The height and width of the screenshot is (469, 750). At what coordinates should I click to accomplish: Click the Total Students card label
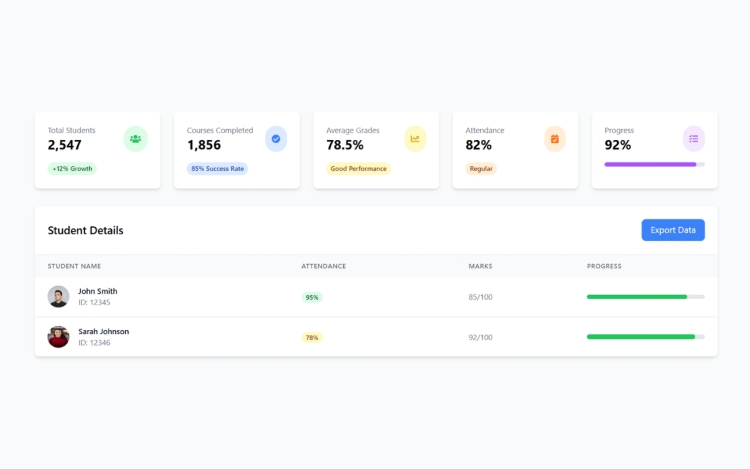(x=71, y=130)
